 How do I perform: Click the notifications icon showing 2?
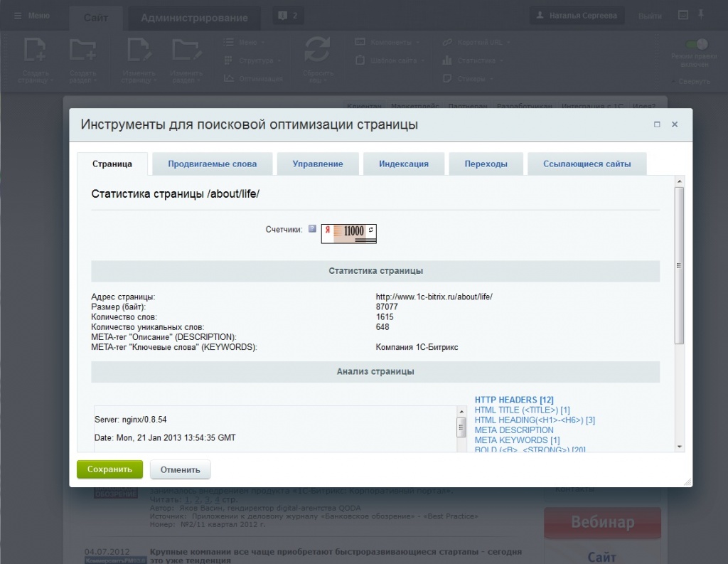289,16
